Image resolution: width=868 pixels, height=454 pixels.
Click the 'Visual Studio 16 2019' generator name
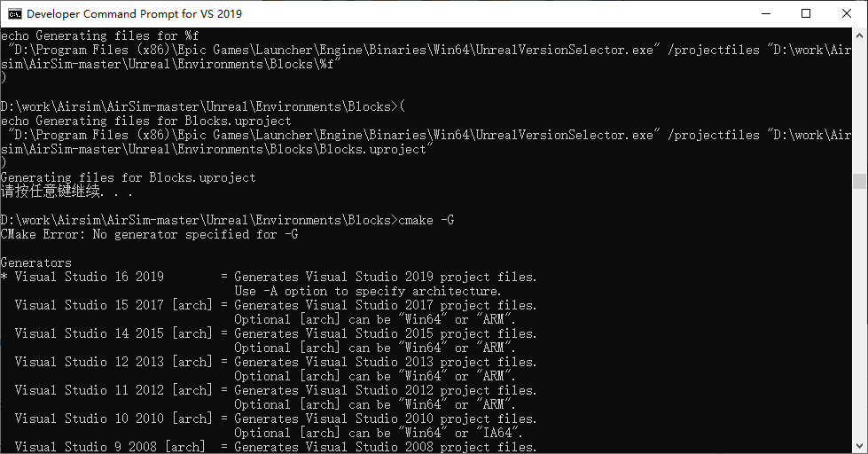pyautogui.click(x=90, y=277)
